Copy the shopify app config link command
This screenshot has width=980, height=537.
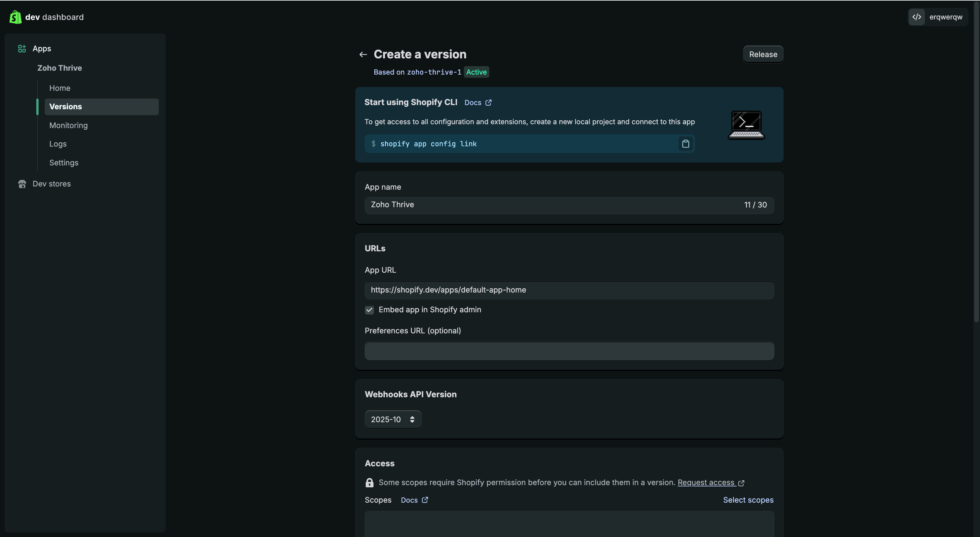(x=685, y=144)
